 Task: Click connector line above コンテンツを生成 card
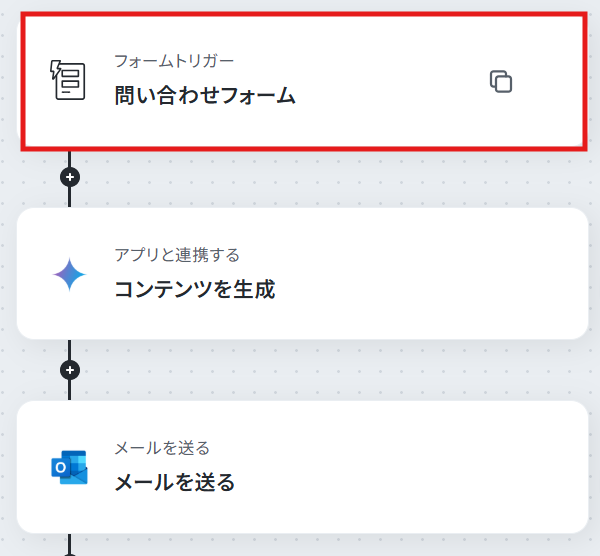pyautogui.click(x=69, y=197)
